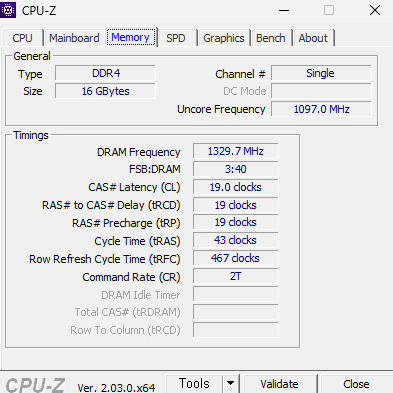Open the Mainboard tab

tap(74, 38)
